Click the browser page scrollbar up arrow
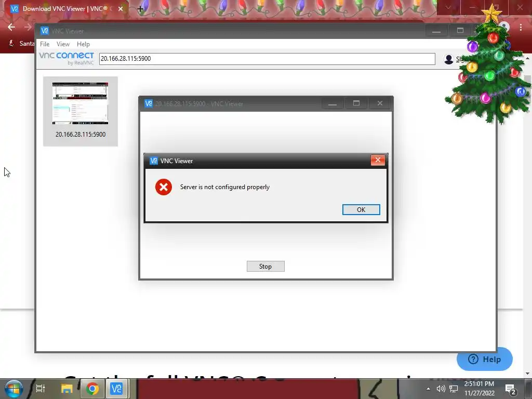 (527, 58)
